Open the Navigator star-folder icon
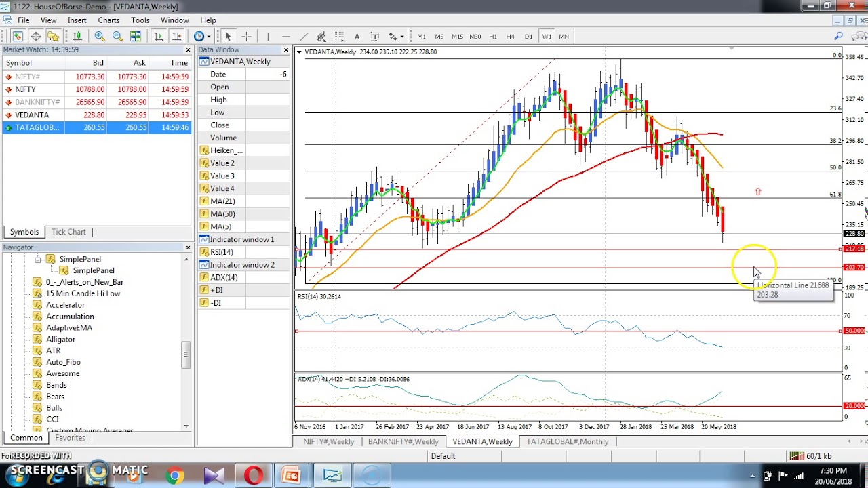 pyautogui.click(x=53, y=36)
